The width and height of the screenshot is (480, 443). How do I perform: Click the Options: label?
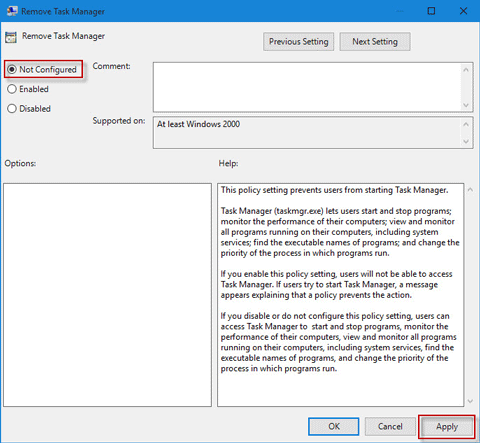pyautogui.click(x=20, y=163)
